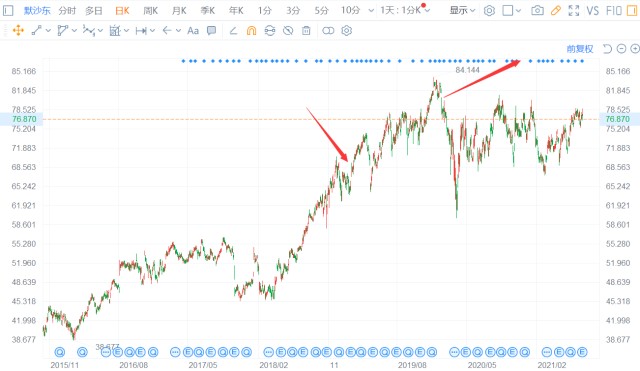Toggle synced drawings link icon
This screenshot has width=640, height=371.
[270, 31]
